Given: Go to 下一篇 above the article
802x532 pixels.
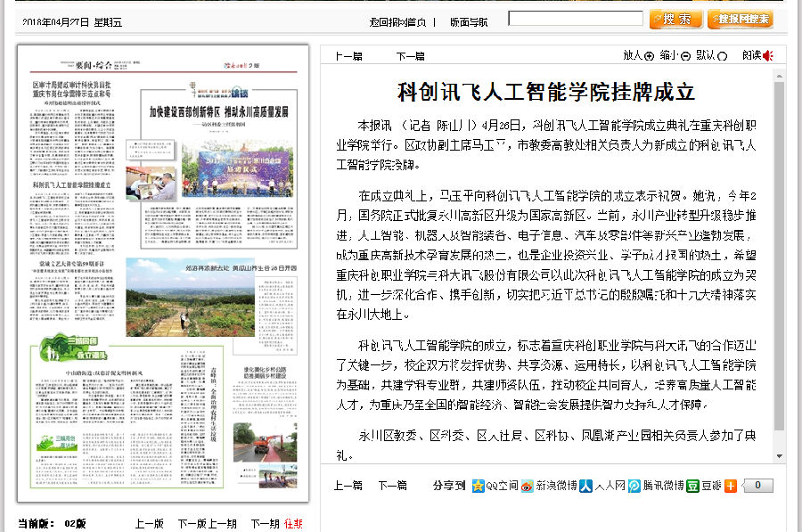Looking at the screenshot, I should coord(410,56).
